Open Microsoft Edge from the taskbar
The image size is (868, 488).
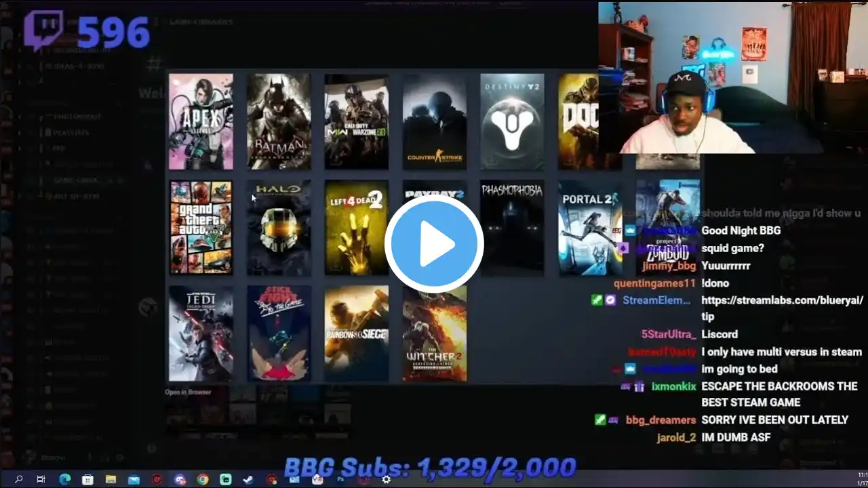[64, 479]
